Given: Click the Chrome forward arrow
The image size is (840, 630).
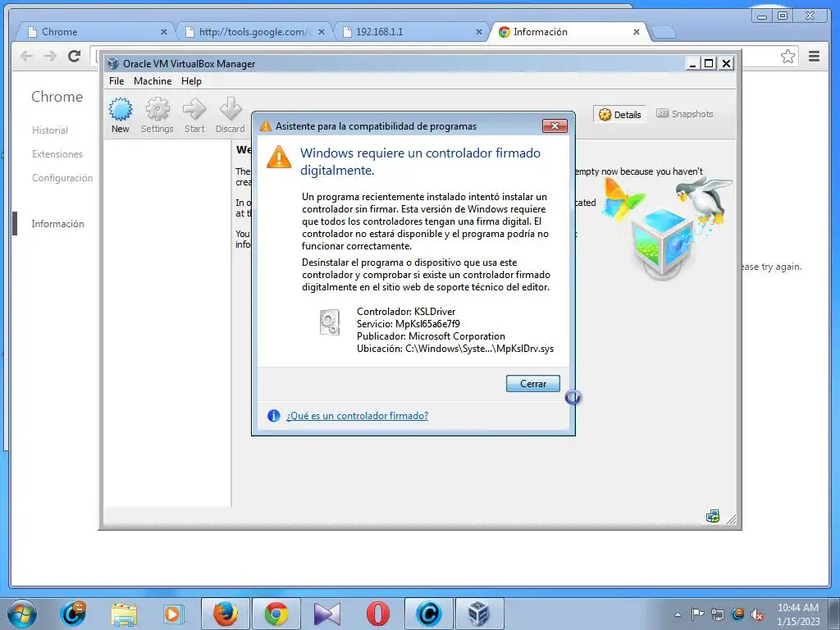Looking at the screenshot, I should (50, 57).
